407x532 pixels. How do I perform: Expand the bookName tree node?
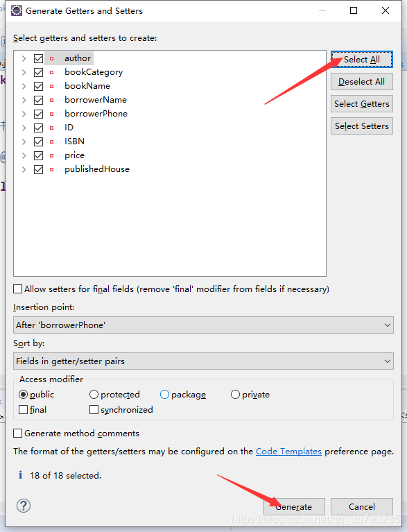24,86
